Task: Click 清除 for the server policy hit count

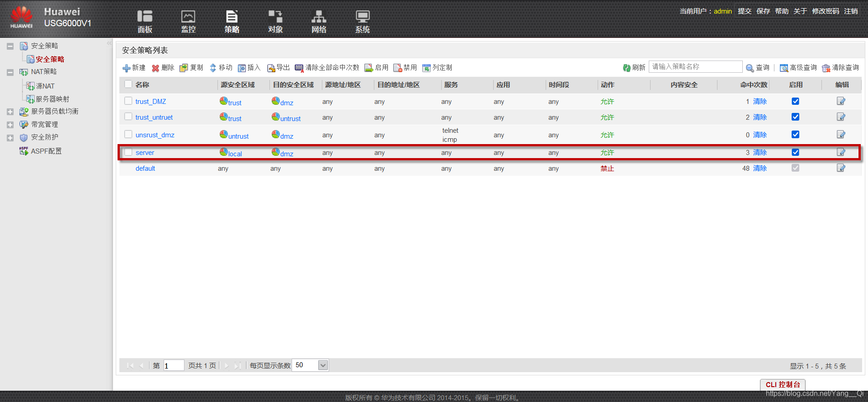Action: [760, 153]
